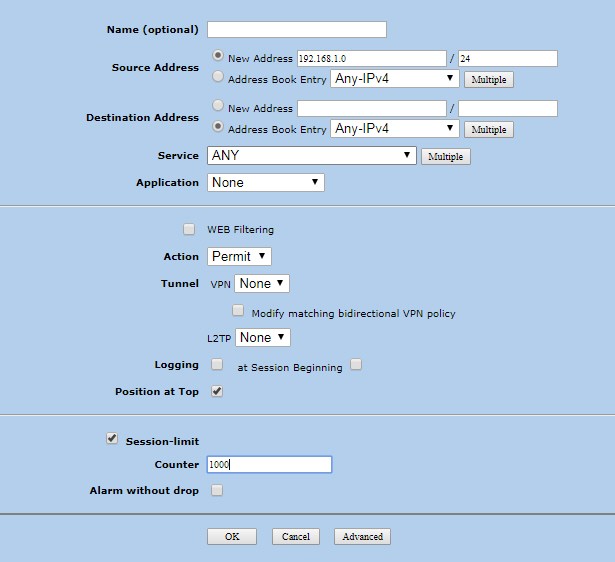Image resolution: width=615 pixels, height=562 pixels.
Task: Open the Action Permit dropdown
Action: pyautogui.click(x=239, y=256)
